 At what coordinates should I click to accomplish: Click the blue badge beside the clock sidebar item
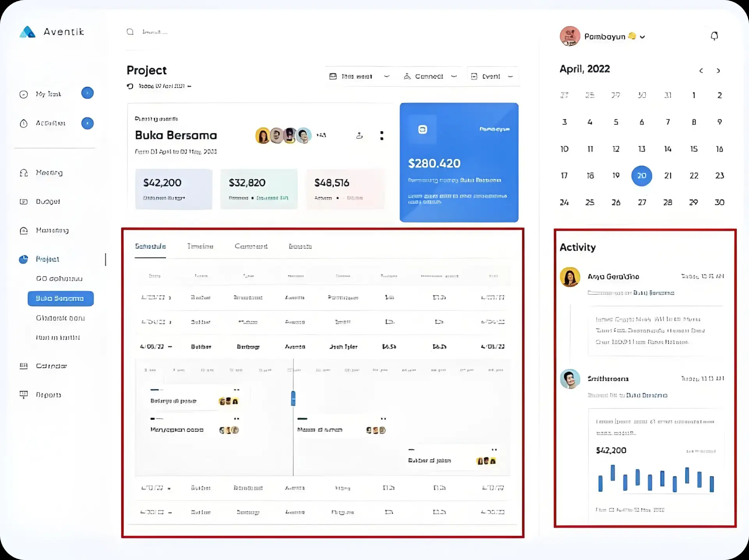87,123
